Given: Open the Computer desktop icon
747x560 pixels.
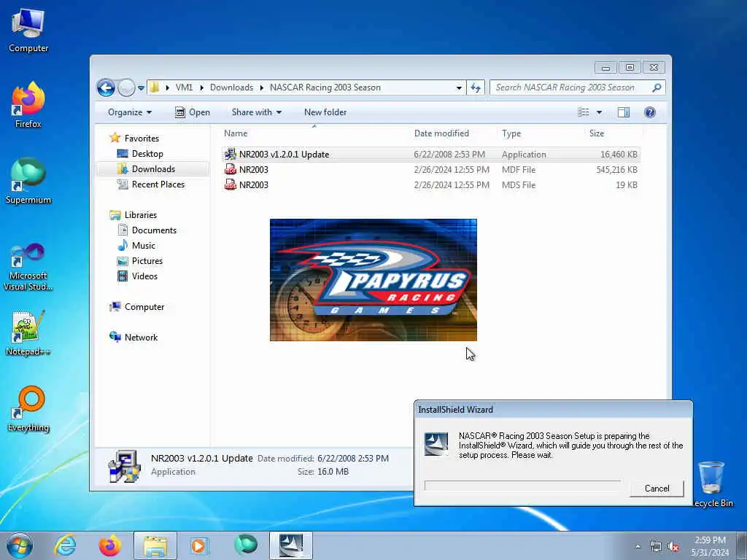Looking at the screenshot, I should [x=28, y=30].
